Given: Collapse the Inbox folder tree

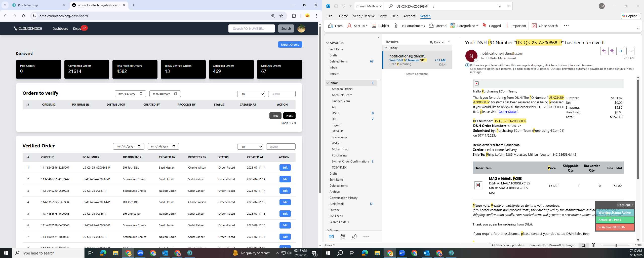Looking at the screenshot, I should pyautogui.click(x=328, y=83).
